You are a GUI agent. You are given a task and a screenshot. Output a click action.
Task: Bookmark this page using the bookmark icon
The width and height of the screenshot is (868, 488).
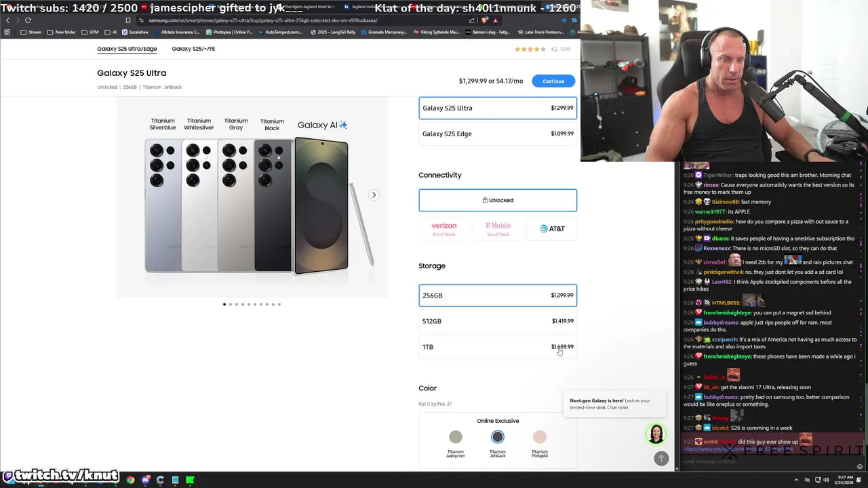click(127, 20)
